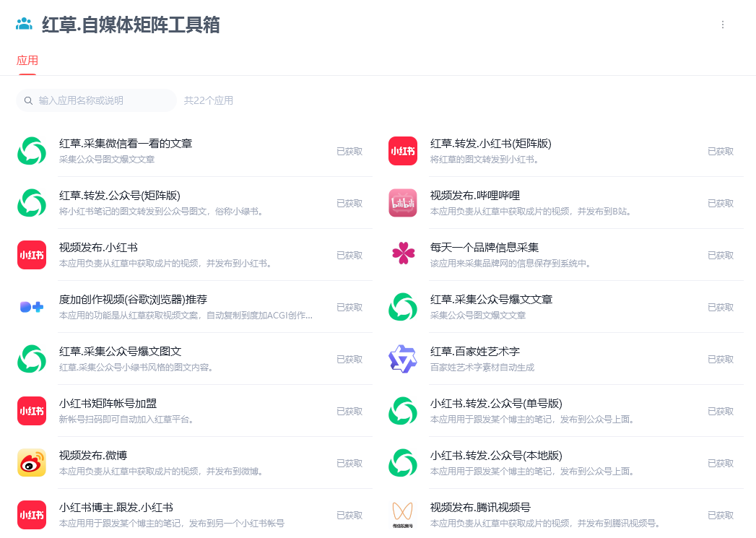Click 已获取 for 红草.采集公众号爆文文章
Image resolution: width=756 pixels, height=538 pixels.
721,308
